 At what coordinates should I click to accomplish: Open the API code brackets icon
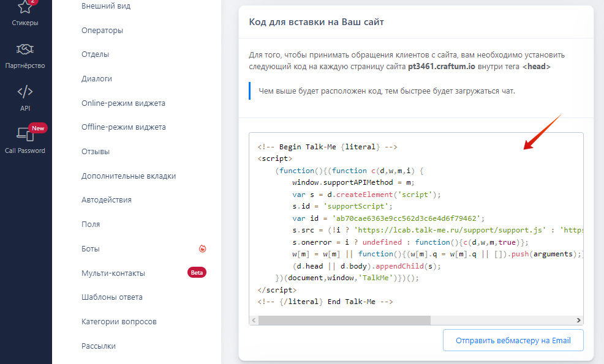(25, 92)
